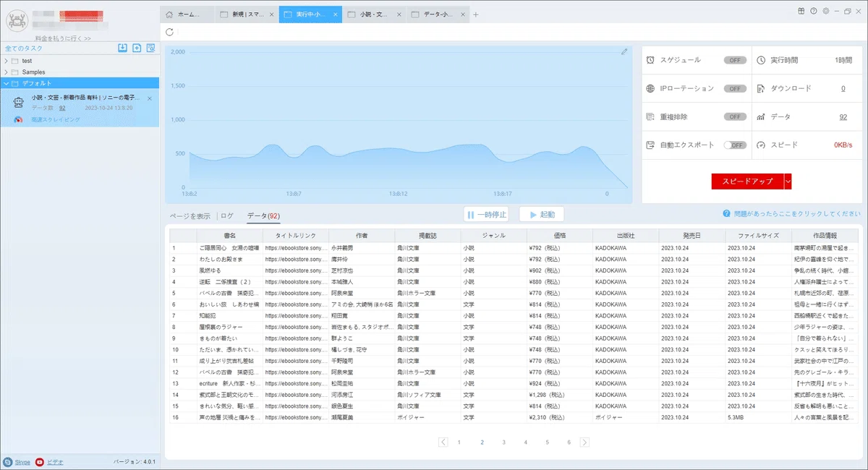Click the new task plus icon in sidebar
The image size is (868, 470).
coord(137,48)
